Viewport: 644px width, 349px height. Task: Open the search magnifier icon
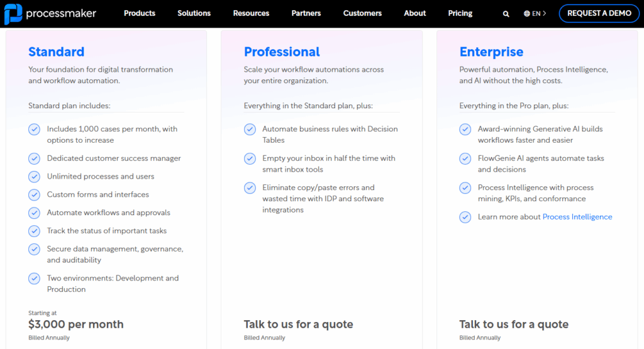coord(506,14)
